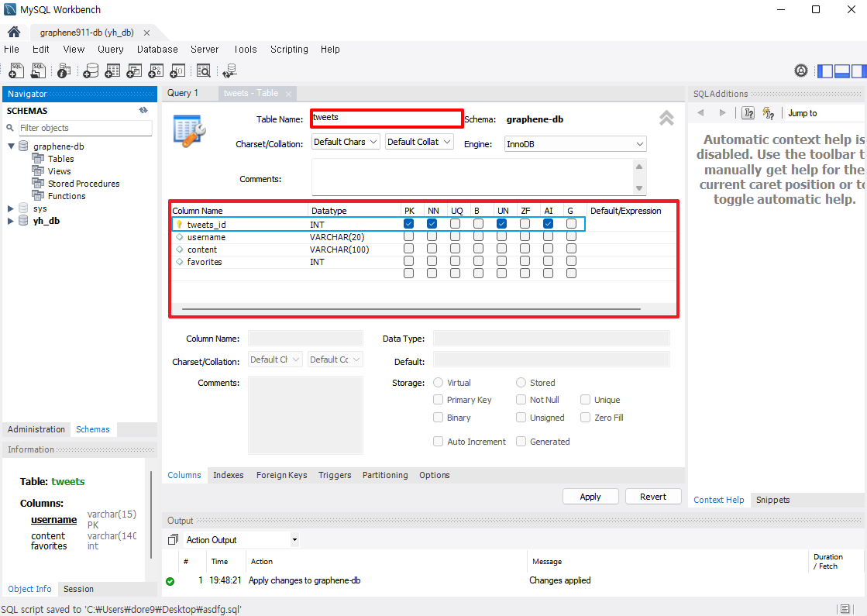Create a new SQL tab icon
Screen dimensions: 867x616
[x=16, y=71]
